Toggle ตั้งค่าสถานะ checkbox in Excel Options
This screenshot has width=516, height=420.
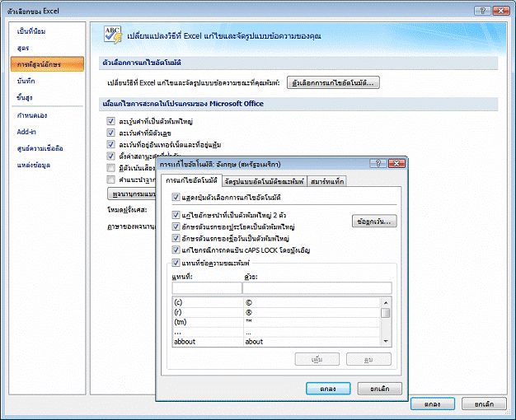(x=111, y=156)
